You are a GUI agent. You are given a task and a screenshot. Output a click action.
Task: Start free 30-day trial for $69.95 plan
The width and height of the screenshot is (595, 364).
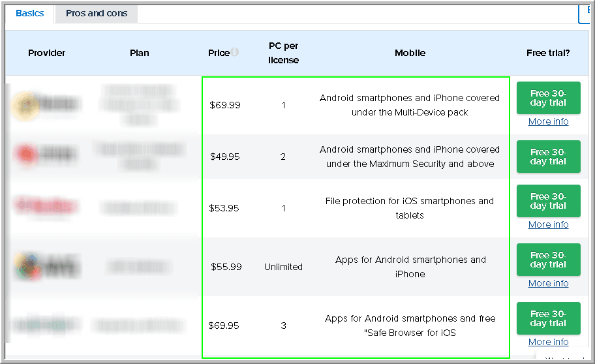[548, 318]
